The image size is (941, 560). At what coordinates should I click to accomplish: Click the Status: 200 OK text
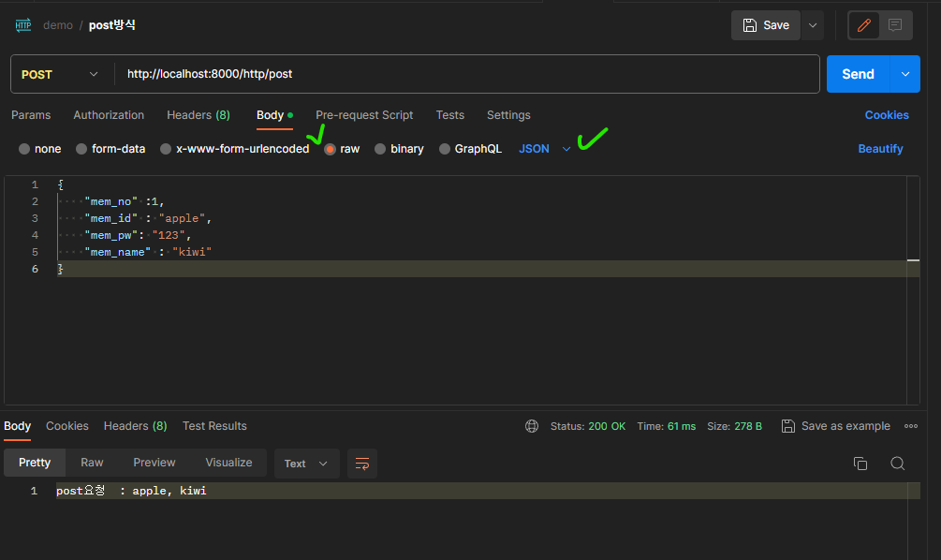point(587,426)
